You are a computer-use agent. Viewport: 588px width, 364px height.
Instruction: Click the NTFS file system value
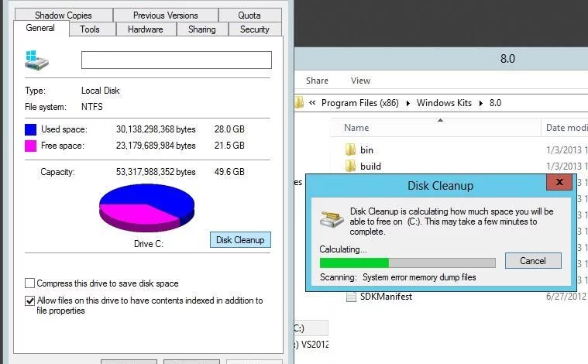(x=92, y=107)
